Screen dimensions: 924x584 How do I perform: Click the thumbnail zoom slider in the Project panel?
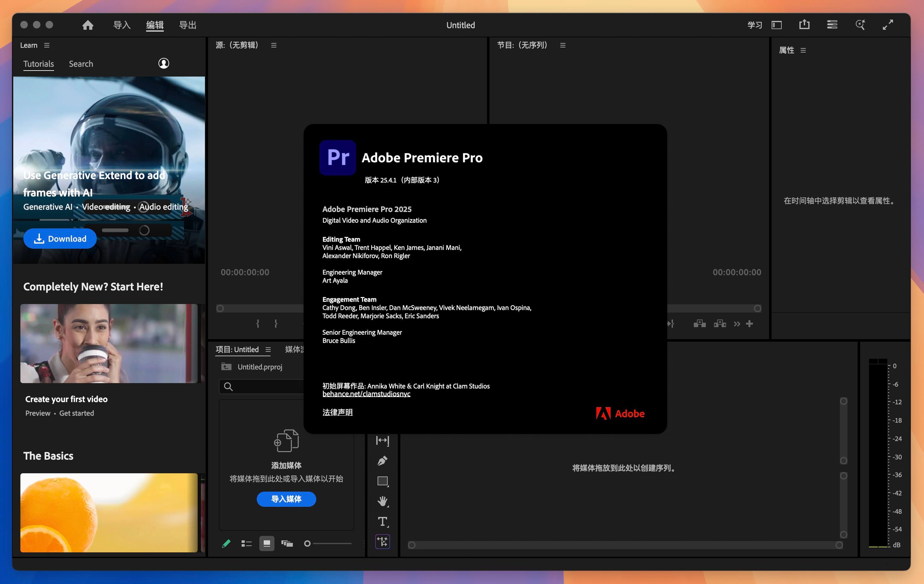307,543
